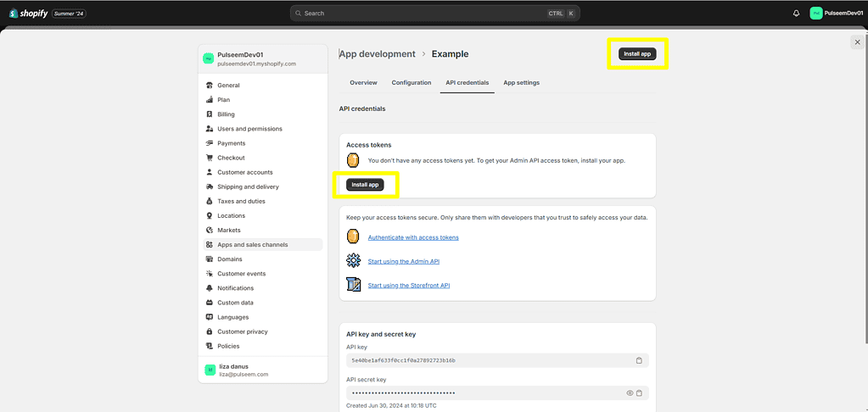Image resolution: width=868 pixels, height=412 pixels.
Task: Click Install app in Access tokens card
Action: click(365, 185)
